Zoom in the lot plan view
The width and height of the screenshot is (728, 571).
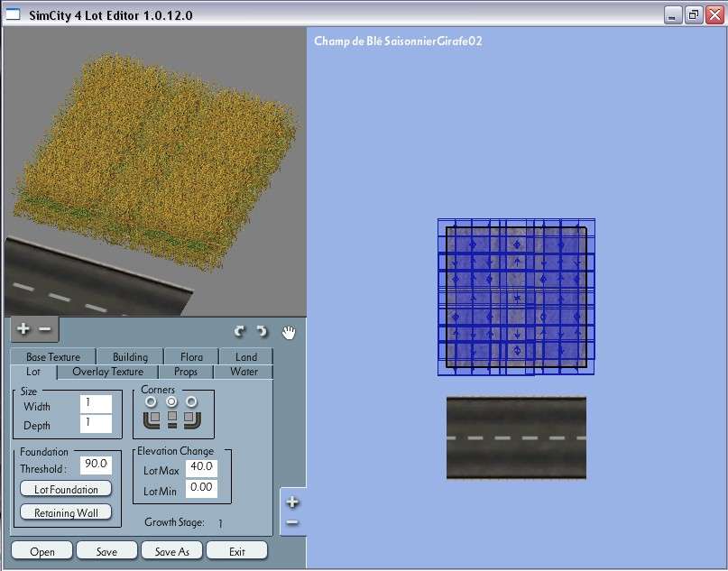(x=292, y=502)
